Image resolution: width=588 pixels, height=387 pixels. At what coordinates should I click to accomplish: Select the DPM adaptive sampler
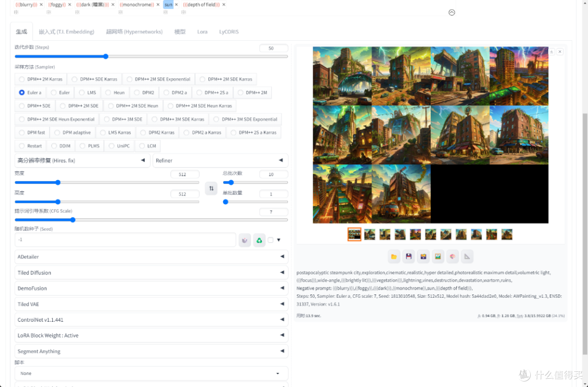[x=72, y=132]
